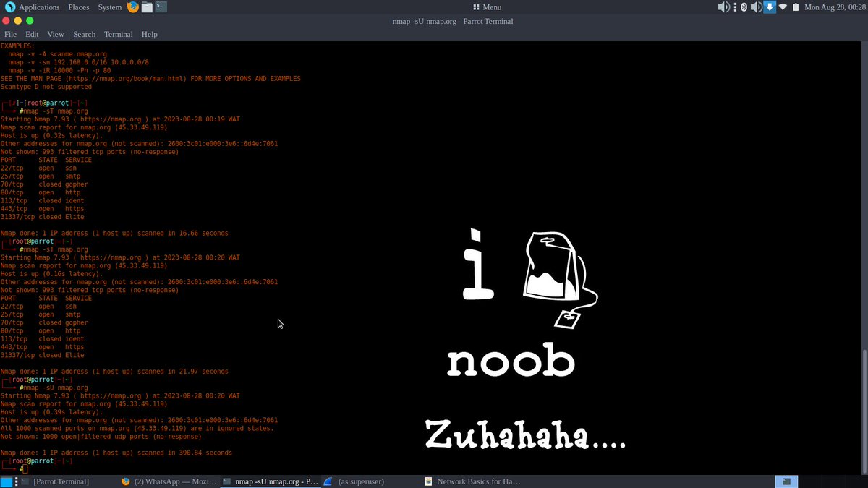Open the terminal Search menu
Image resolution: width=868 pixels, height=488 pixels.
[x=84, y=34]
